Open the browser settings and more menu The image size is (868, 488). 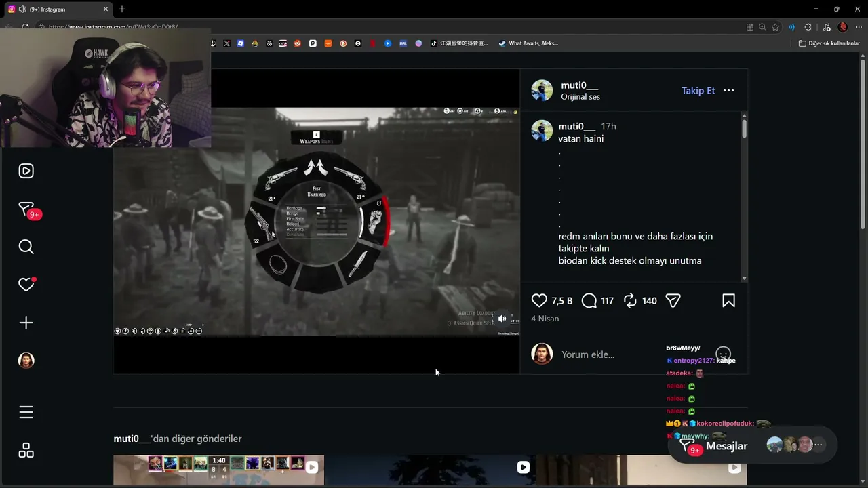point(859,27)
